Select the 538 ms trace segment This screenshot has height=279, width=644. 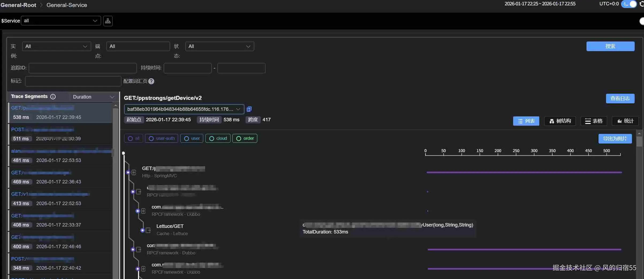pyautogui.click(x=60, y=113)
